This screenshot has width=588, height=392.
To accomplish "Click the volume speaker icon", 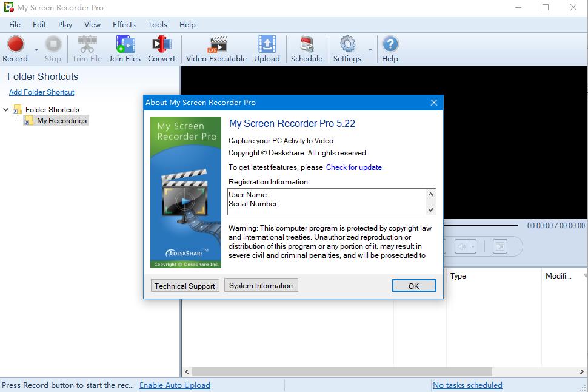I will 462,247.
